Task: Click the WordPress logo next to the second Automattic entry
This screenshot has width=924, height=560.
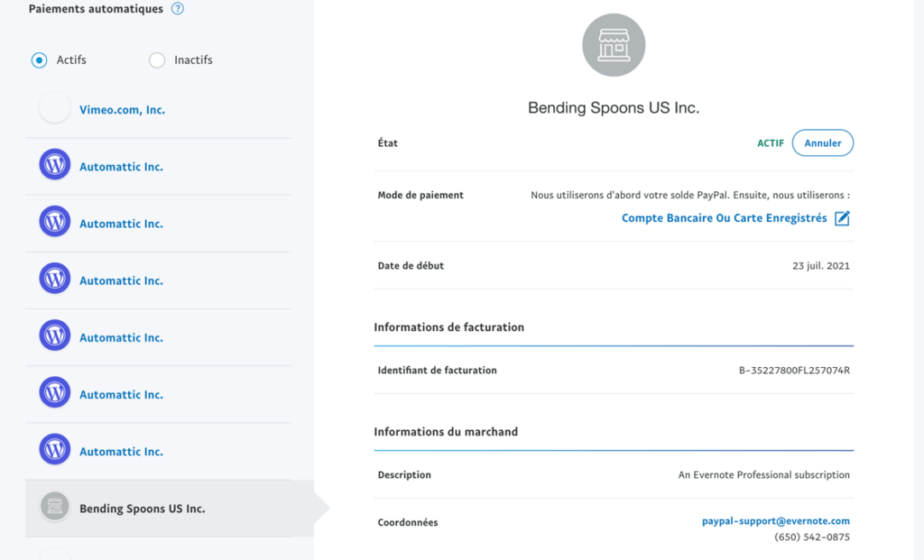Action: tap(54, 222)
